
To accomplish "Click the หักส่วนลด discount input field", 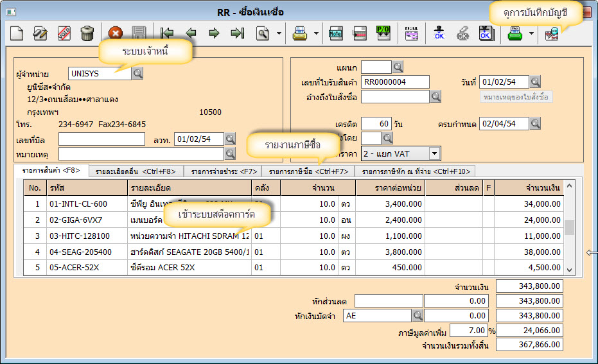I will pos(389,300).
